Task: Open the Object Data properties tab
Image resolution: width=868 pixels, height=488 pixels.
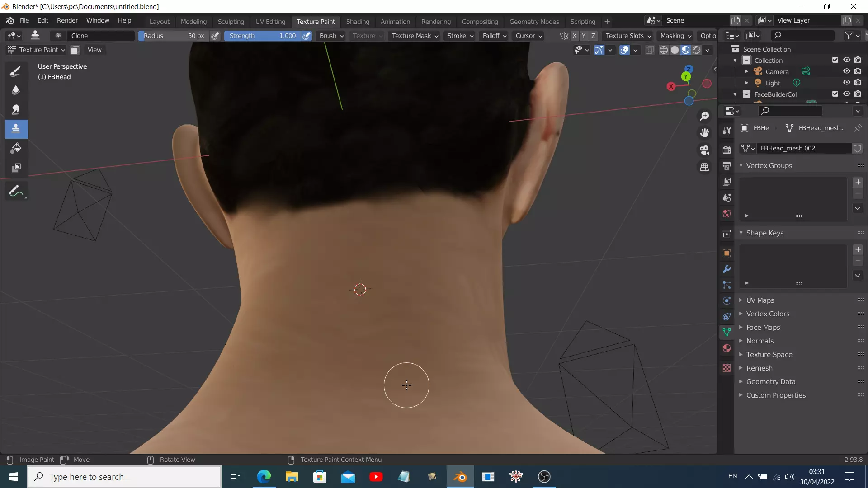Action: pos(726,332)
